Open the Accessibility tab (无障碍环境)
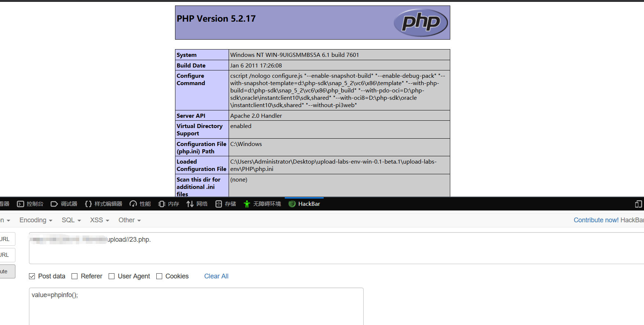The width and height of the screenshot is (644, 325). point(262,204)
